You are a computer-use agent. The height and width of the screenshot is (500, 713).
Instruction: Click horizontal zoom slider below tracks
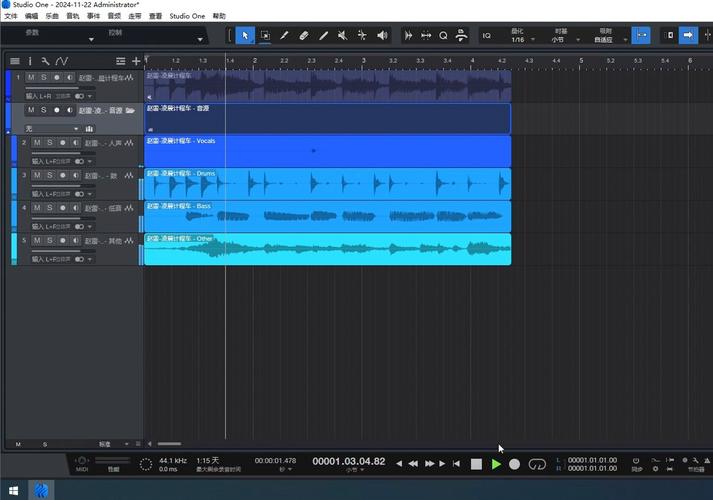[169, 444]
